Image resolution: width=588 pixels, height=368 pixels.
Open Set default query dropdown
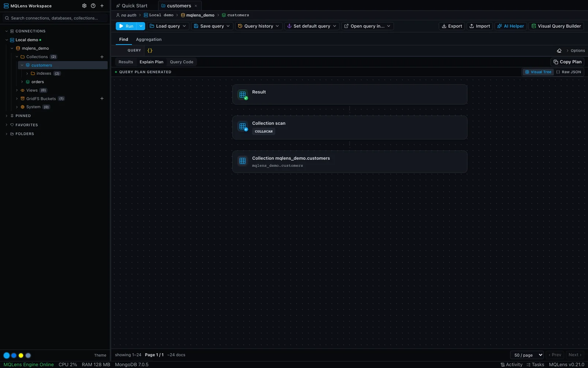coord(312,26)
